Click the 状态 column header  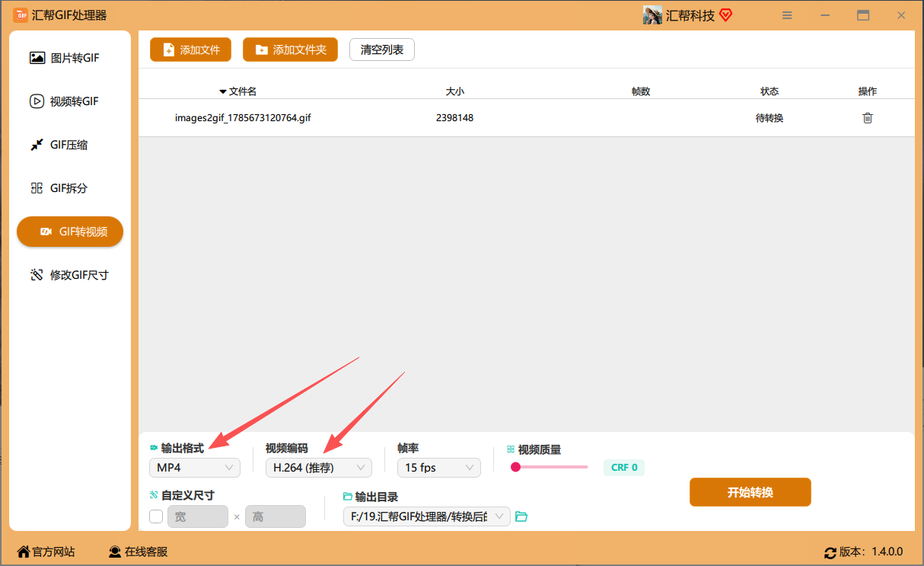[x=769, y=91]
